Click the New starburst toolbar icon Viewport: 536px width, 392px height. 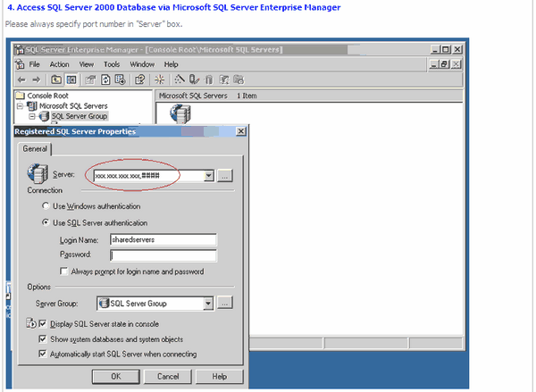(159, 79)
